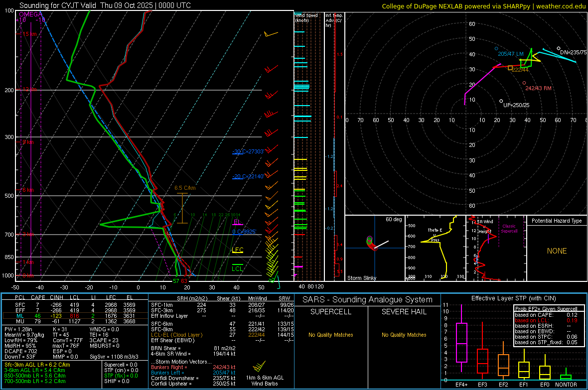This screenshot has width=588, height=390.
Task: Click the Theta-E v. Pres title
Action: [x=435, y=235]
